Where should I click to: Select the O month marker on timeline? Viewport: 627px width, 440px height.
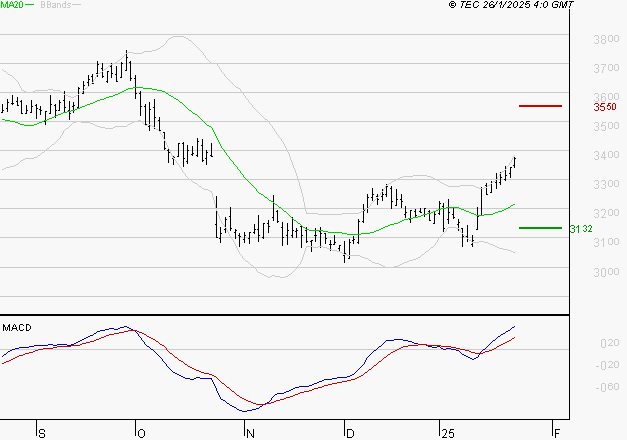tap(141, 434)
